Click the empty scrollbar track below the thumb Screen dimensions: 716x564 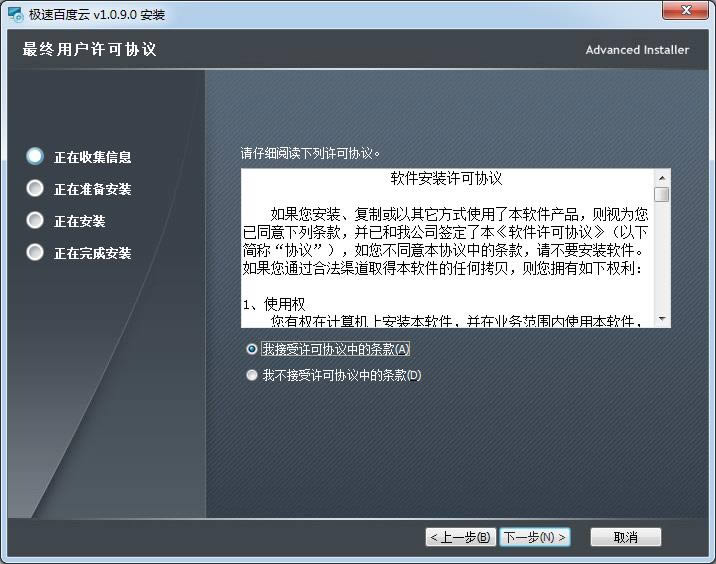pyautogui.click(x=662, y=260)
